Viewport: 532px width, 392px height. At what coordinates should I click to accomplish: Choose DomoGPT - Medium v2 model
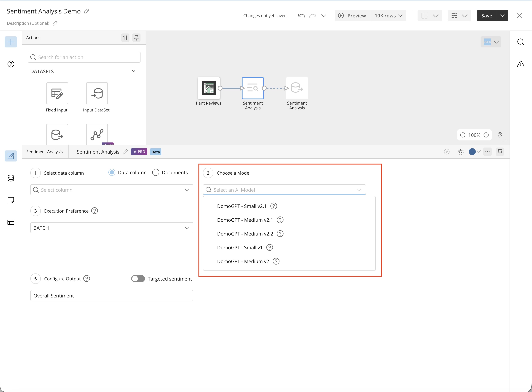[243, 261]
